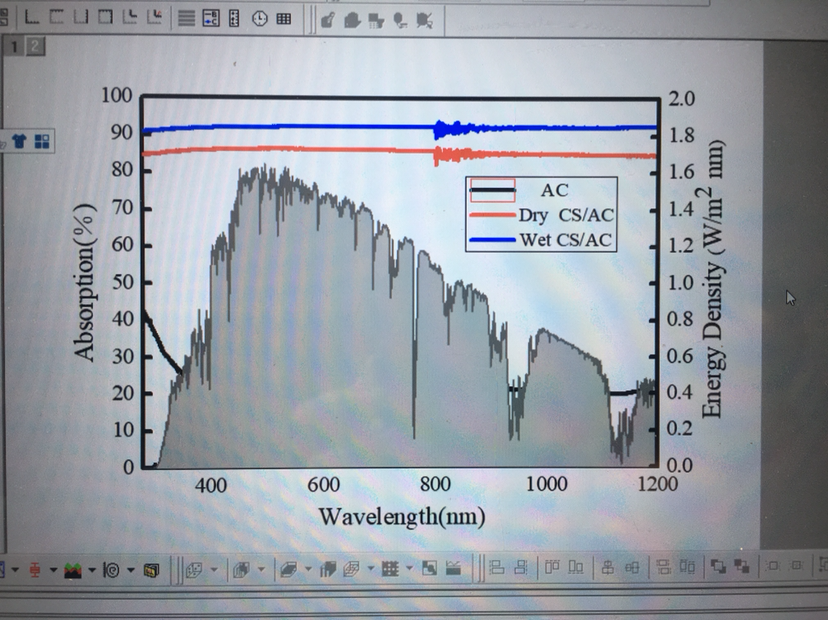Image resolution: width=828 pixels, height=620 pixels.
Task: Click the align right objects icon
Action: [521, 567]
